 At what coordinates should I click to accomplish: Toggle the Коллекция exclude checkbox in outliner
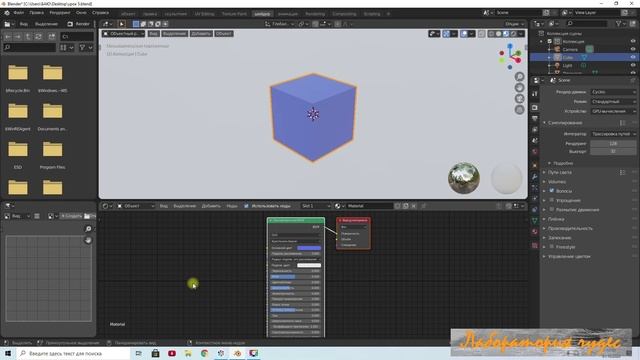[550, 41]
